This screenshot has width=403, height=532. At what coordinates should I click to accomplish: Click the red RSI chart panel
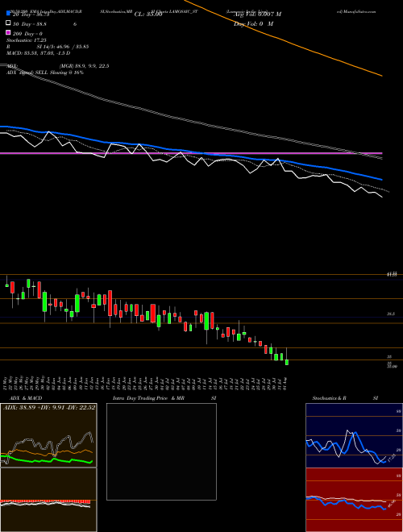coord(354,500)
